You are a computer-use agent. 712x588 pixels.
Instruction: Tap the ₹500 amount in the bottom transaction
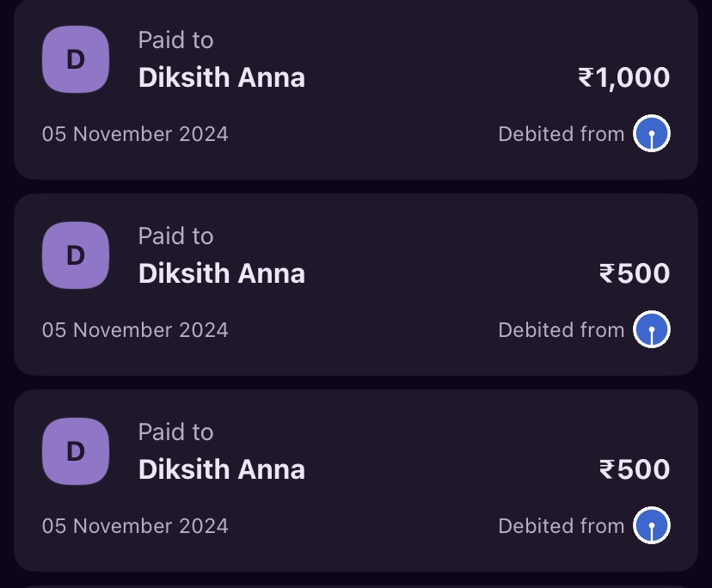point(635,470)
